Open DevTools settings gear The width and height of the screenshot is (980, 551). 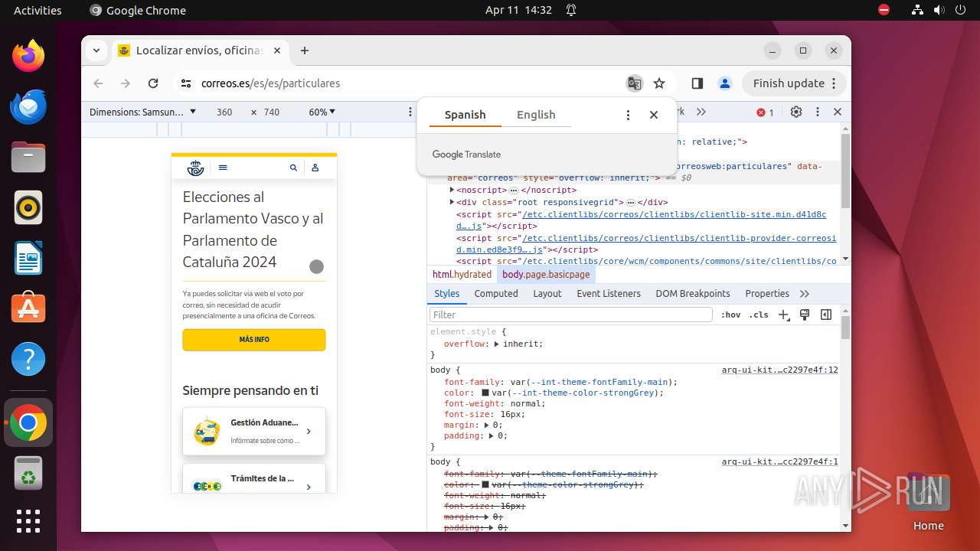[796, 112]
